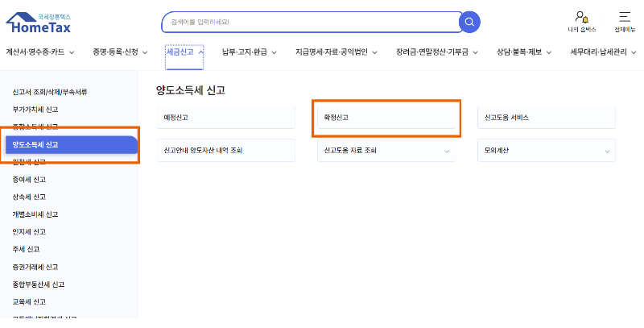644x328 pixels.
Task: Expand 장려금·연말정산·기부금 menu
Action: pyautogui.click(x=436, y=52)
